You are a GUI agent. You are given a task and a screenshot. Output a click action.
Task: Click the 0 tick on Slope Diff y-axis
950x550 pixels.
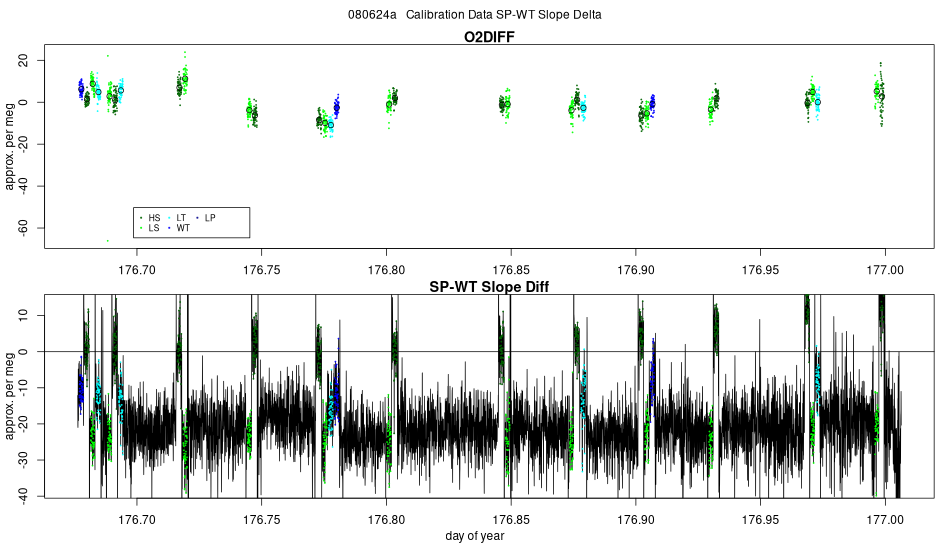(23, 351)
